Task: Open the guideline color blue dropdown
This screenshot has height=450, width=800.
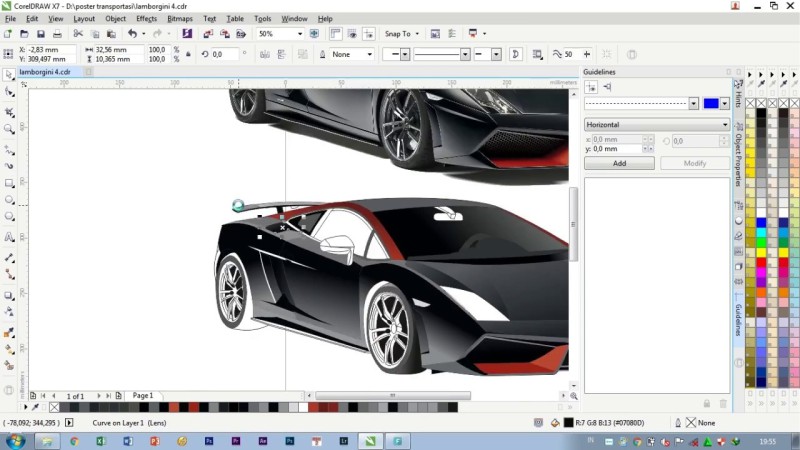Action: [x=724, y=104]
